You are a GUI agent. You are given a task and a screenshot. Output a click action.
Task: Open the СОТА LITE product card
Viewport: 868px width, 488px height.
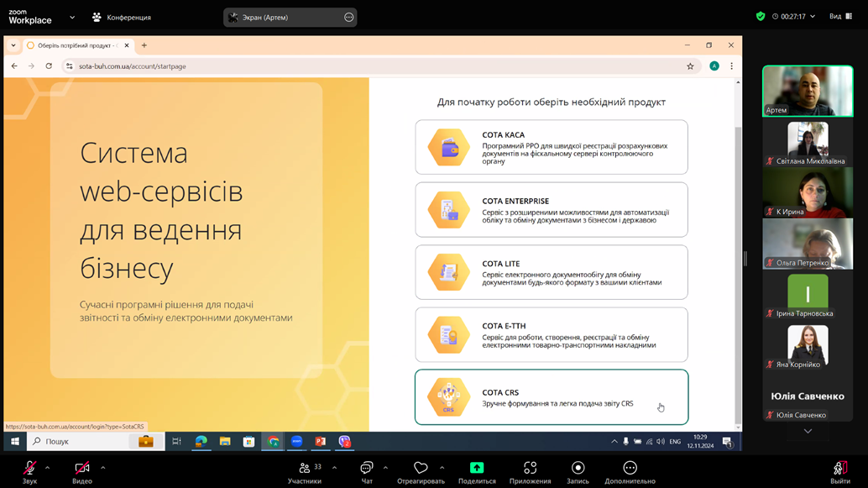[x=552, y=272]
